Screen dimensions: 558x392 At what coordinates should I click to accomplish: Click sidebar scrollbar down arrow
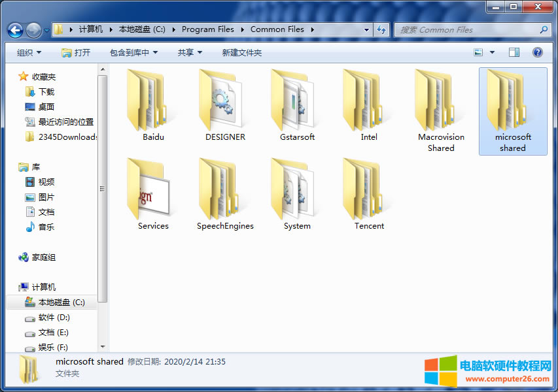[103, 346]
